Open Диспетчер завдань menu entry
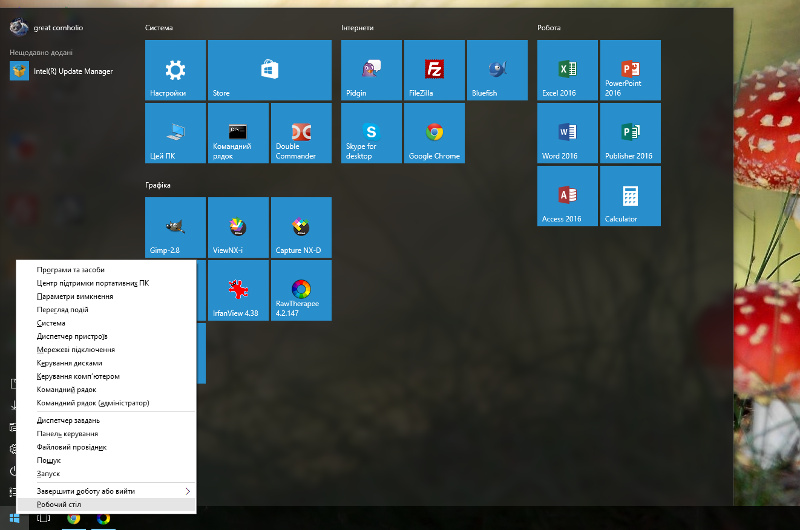800x530 pixels. coord(106,420)
